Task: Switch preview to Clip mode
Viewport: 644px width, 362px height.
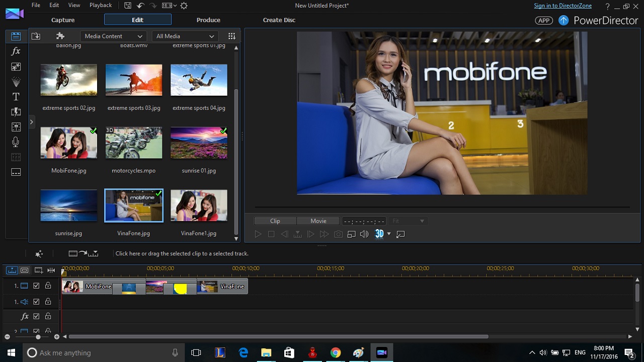Action: 275,221
